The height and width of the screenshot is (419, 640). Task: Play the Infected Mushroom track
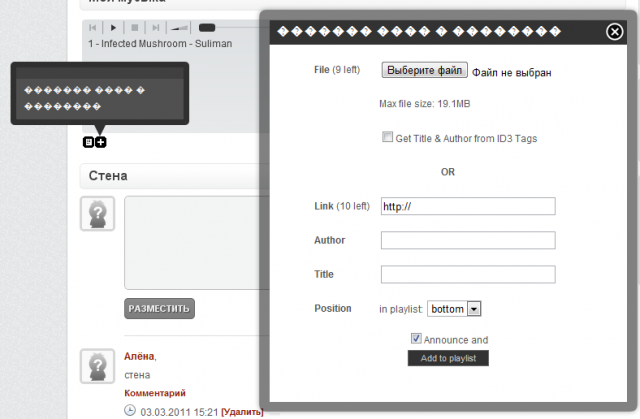pyautogui.click(x=113, y=28)
